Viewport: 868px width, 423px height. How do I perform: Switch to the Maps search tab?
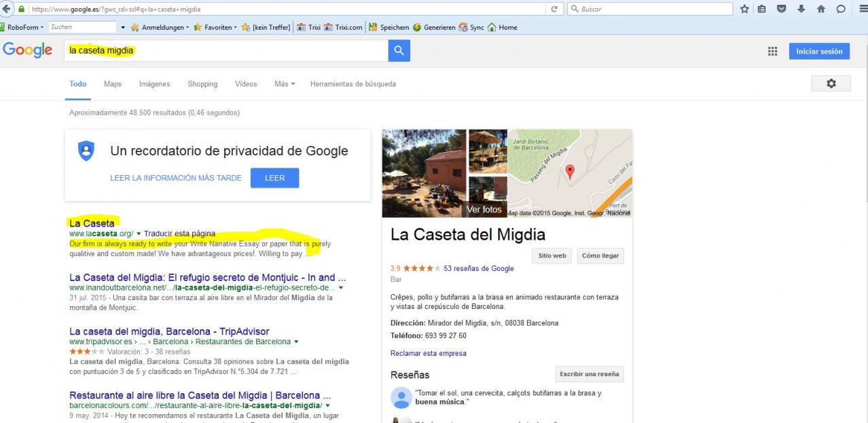[113, 84]
